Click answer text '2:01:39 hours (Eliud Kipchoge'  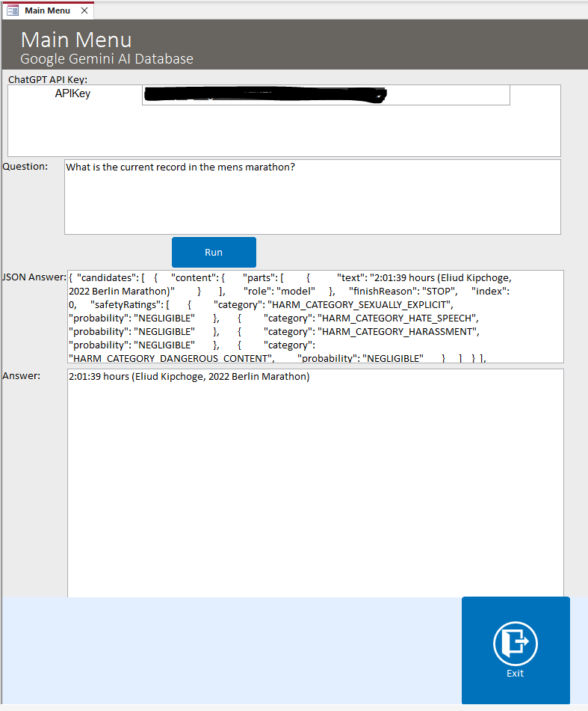(137, 376)
